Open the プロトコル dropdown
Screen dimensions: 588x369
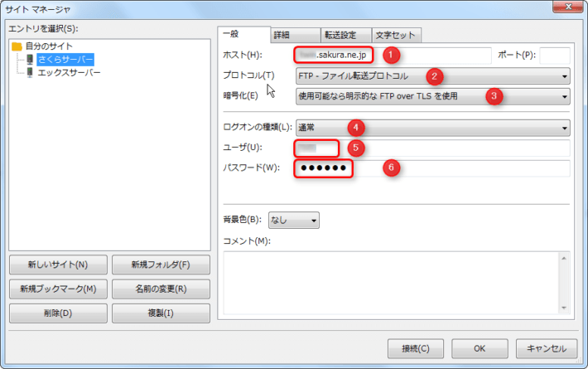(x=433, y=75)
